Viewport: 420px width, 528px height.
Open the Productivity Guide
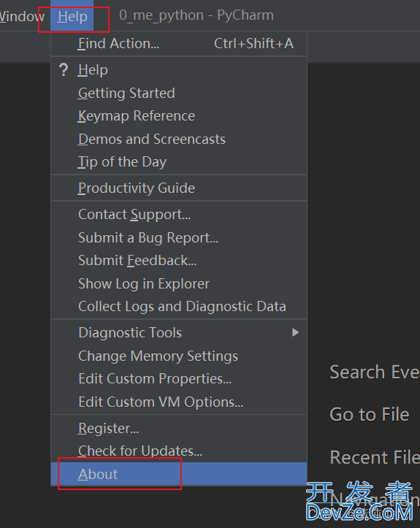[x=179, y=188]
